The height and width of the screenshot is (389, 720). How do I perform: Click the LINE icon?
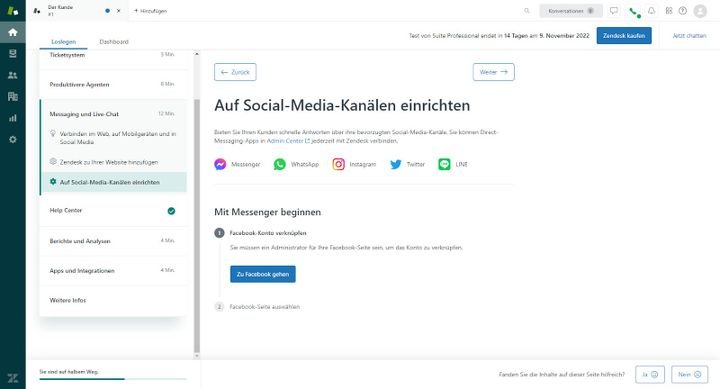tap(444, 164)
